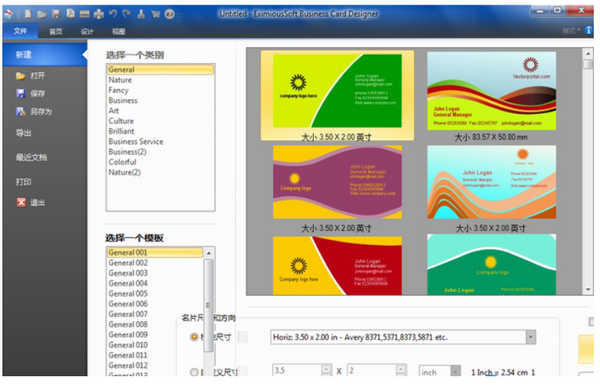The width and height of the screenshot is (600, 387).
Task: Select the custom size radio button
Action: [194, 372]
